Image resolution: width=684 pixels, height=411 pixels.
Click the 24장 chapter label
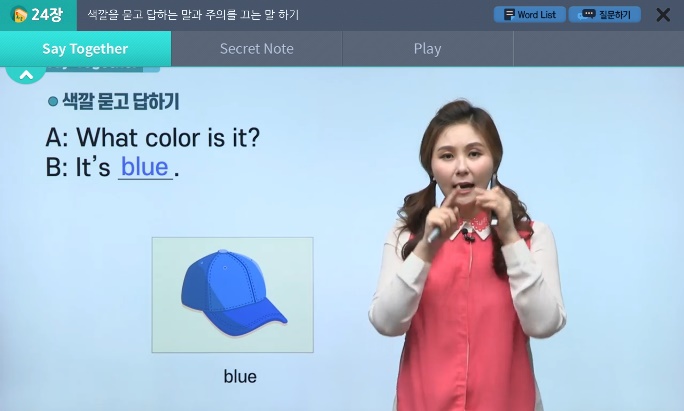[47, 15]
